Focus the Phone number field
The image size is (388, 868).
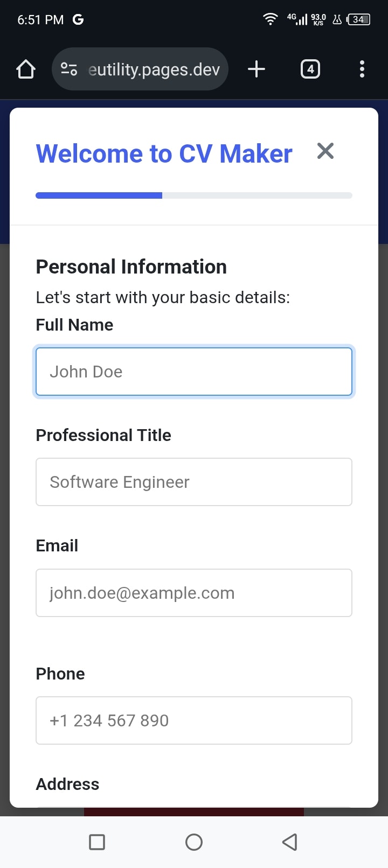[x=194, y=720]
